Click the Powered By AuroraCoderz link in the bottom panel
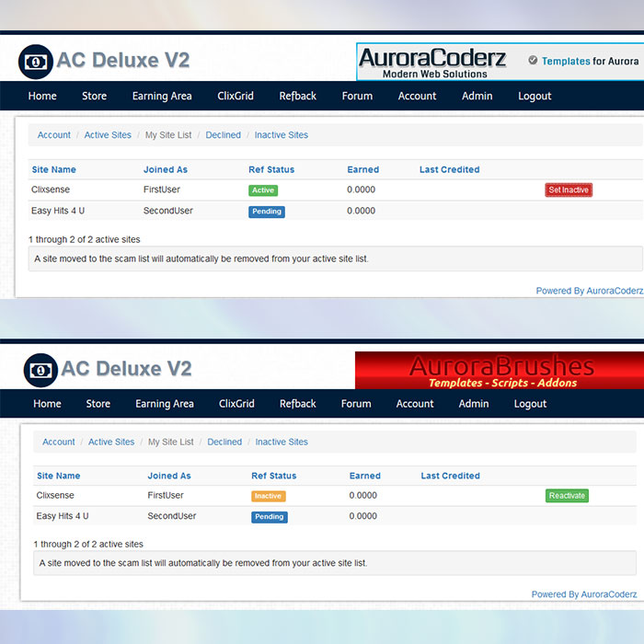The width and height of the screenshot is (644, 644). pyautogui.click(x=584, y=594)
